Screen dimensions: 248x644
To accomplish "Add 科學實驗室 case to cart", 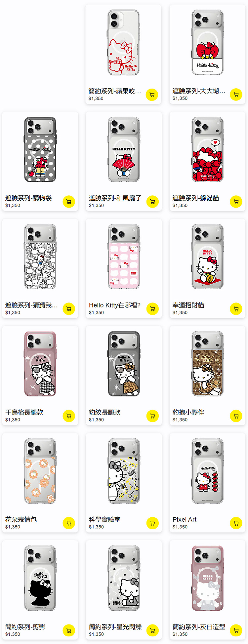I will tap(152, 523).
